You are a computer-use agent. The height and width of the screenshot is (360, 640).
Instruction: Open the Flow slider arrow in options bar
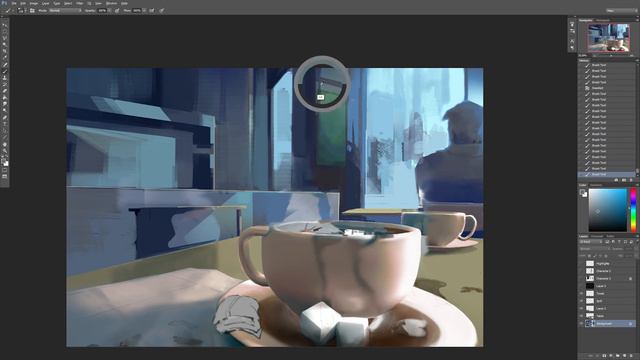[x=144, y=10]
